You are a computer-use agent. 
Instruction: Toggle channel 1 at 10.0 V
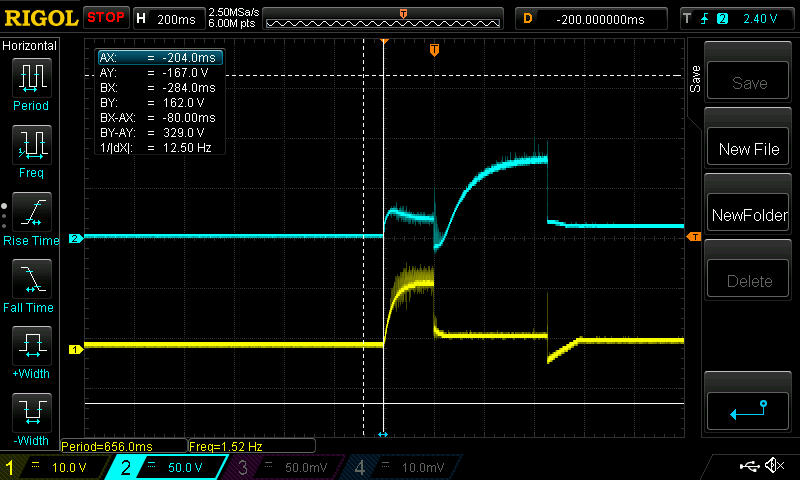coord(55,467)
